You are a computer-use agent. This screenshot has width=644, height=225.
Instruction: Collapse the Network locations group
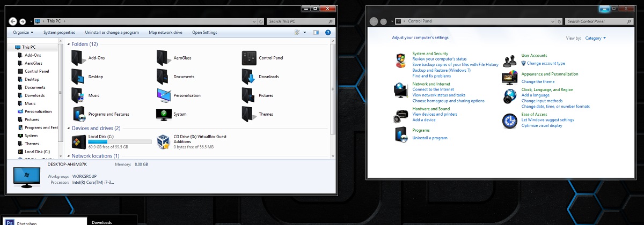[68, 156]
